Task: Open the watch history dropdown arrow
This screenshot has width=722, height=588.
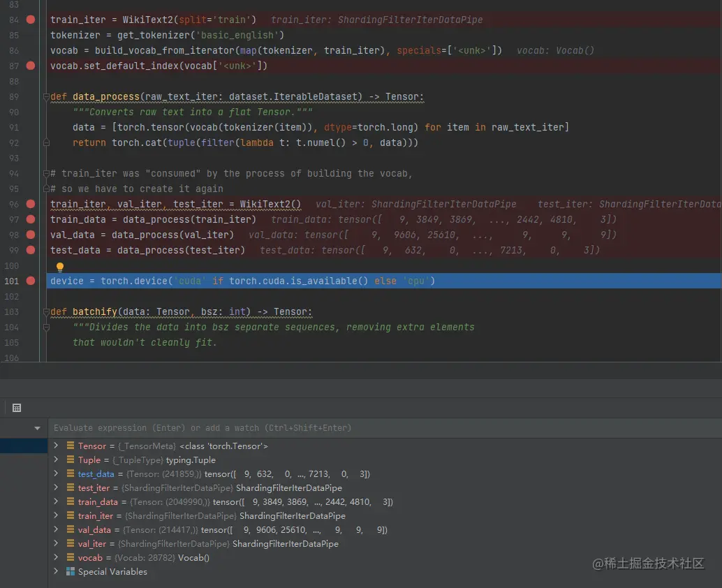Action: pos(37,428)
